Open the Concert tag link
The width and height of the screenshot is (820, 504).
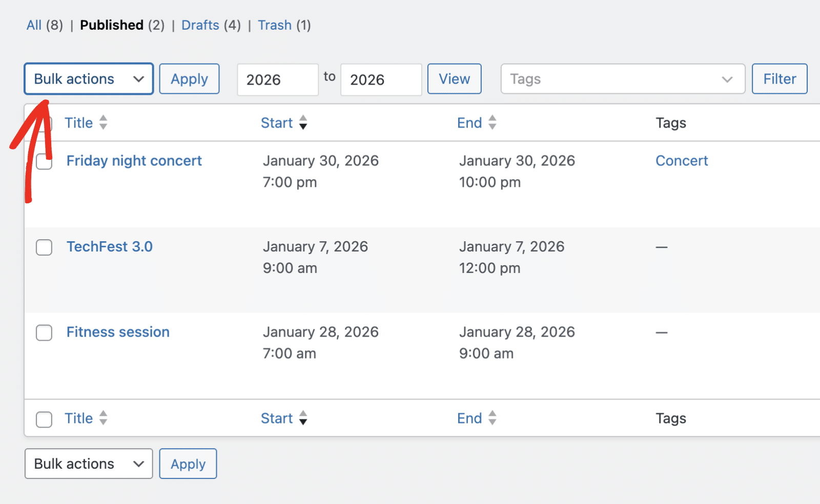682,160
